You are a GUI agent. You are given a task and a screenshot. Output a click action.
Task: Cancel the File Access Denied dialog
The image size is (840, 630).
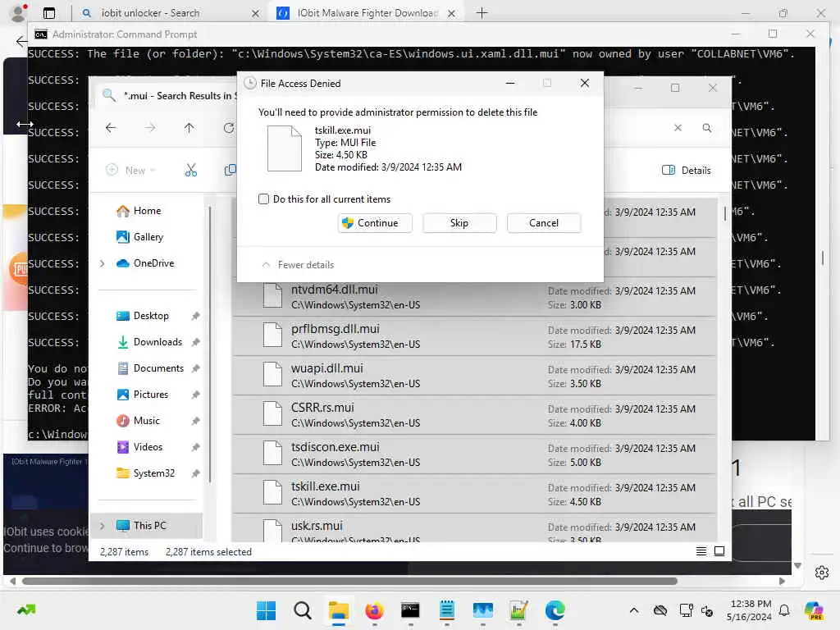point(544,223)
